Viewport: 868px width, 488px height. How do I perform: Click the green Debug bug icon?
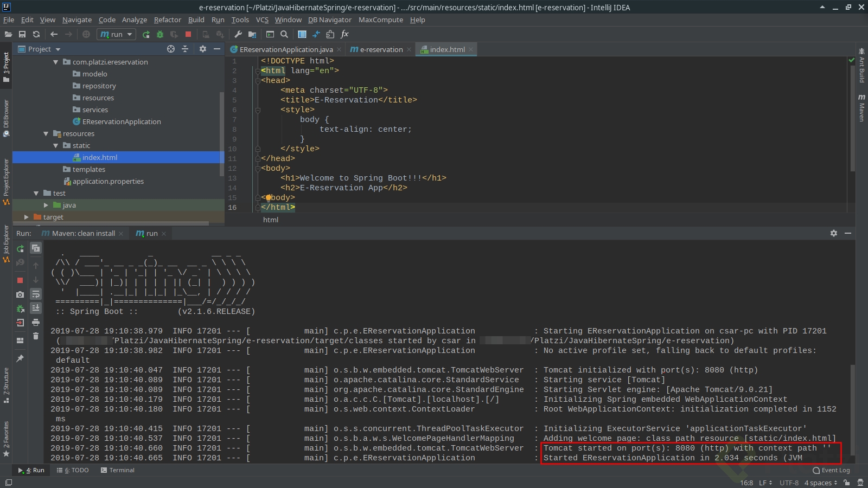pyautogui.click(x=160, y=34)
